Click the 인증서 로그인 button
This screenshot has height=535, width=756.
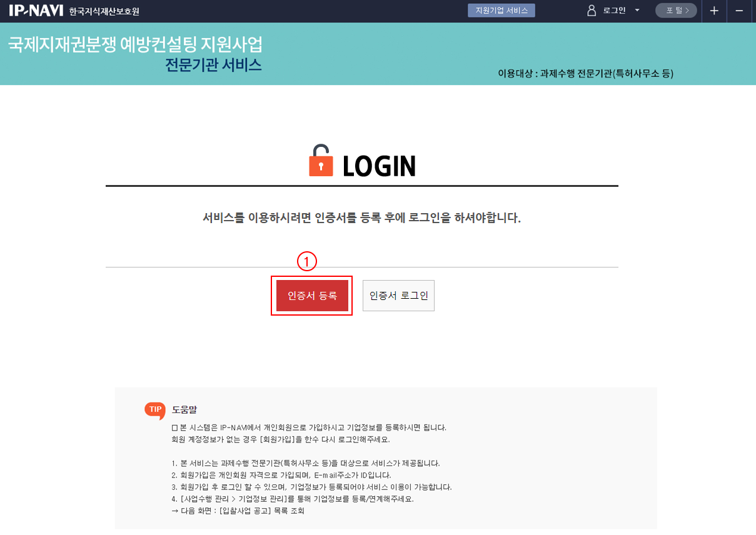click(399, 296)
